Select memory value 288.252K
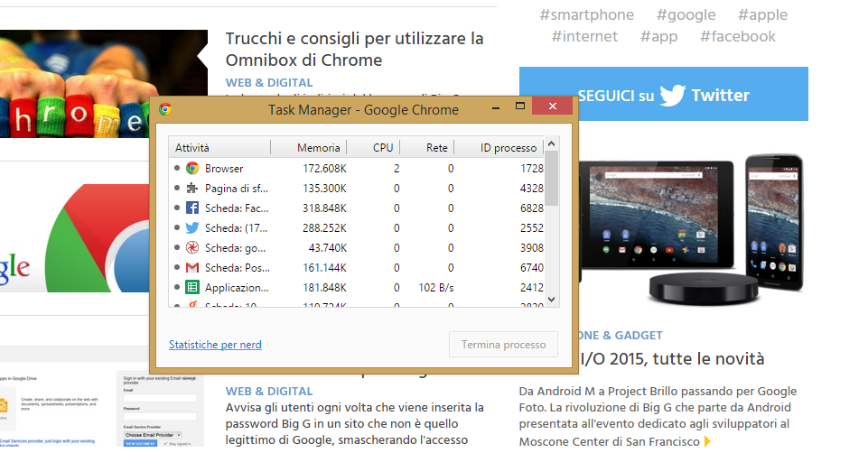This screenshot has width=868, height=453. pos(324,228)
